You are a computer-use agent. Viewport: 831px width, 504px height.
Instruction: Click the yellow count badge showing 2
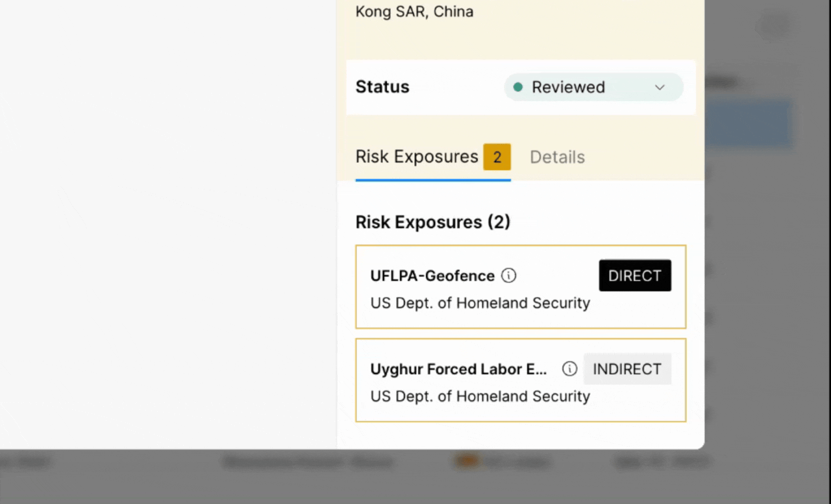(497, 157)
